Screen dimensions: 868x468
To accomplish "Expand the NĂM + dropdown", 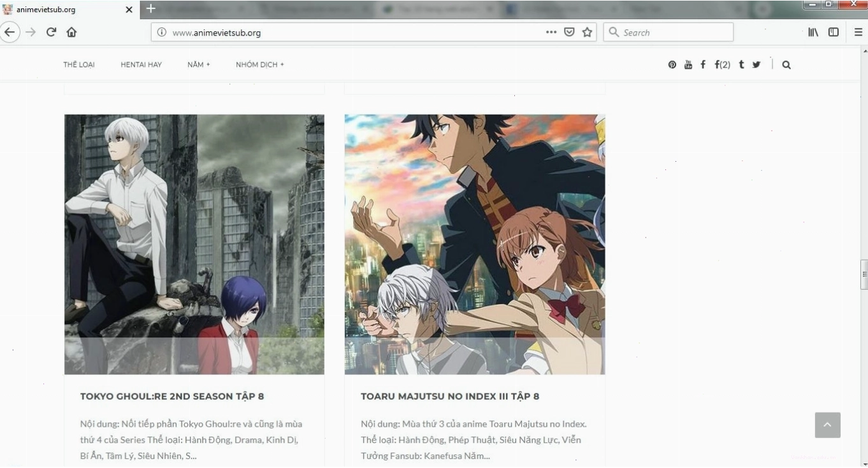I will click(199, 64).
